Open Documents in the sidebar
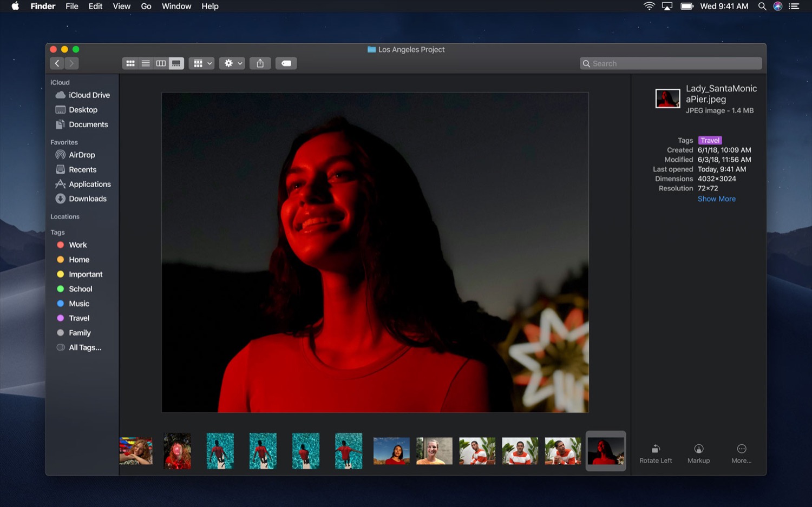This screenshot has height=507, width=812. (82, 124)
